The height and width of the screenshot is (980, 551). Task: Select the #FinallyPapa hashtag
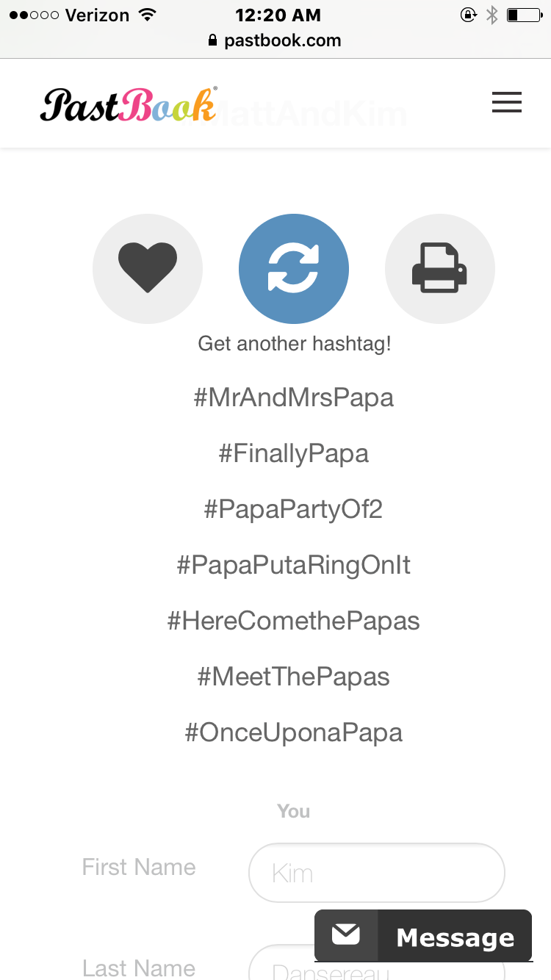tap(294, 453)
